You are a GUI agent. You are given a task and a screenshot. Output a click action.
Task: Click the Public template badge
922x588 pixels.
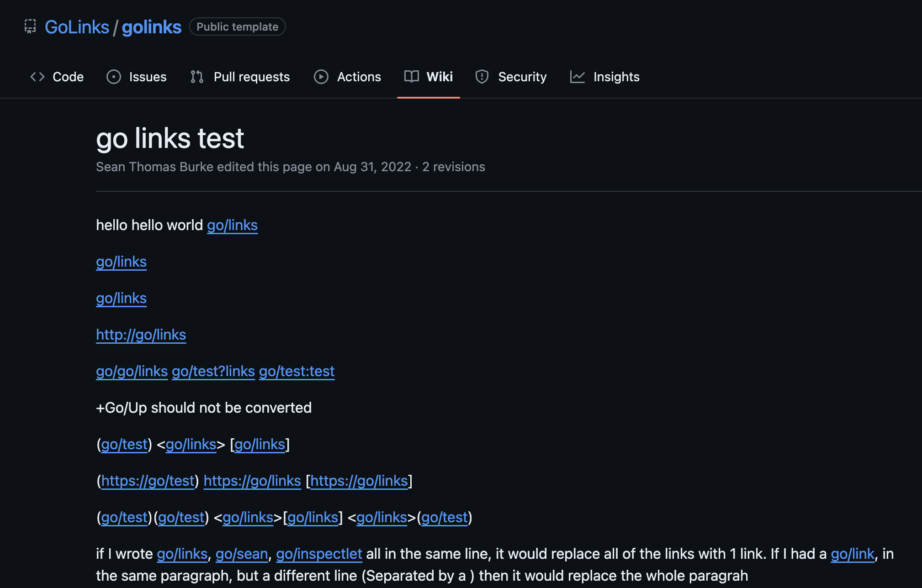238,26
